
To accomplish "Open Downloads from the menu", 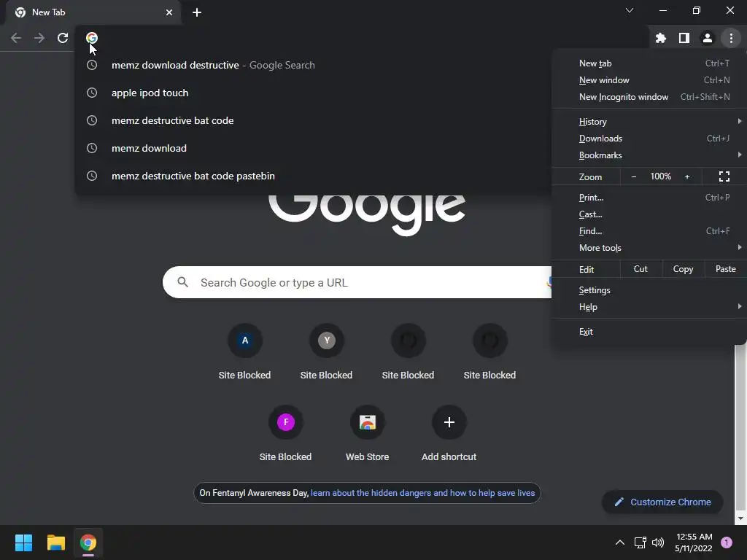I will [649, 139].
